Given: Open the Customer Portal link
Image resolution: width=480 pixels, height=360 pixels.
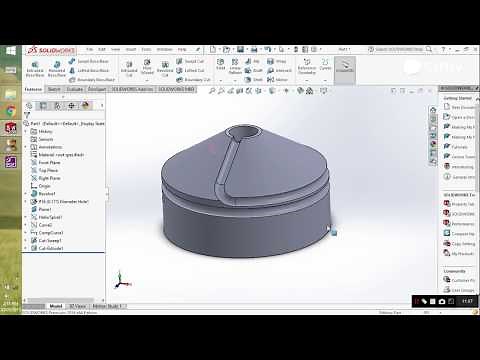Looking at the screenshot, I should pos(459,280).
